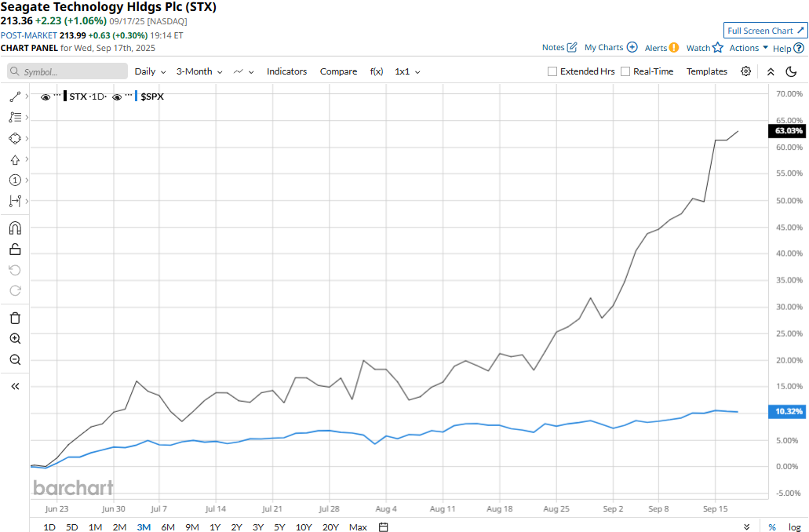Lock or unlock chart drawings

15,250
